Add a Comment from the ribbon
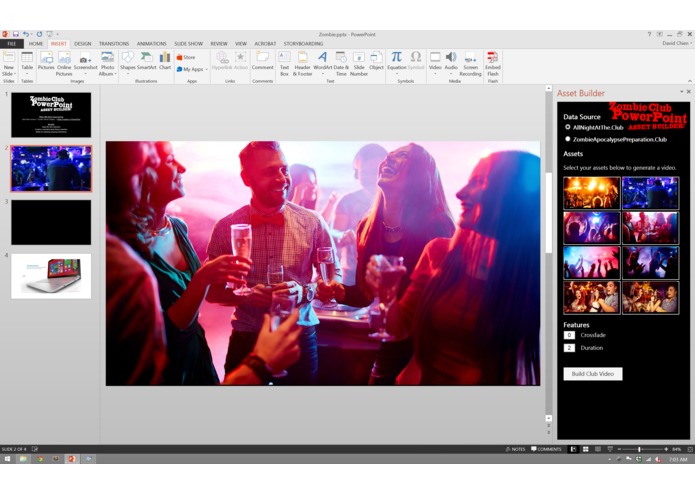This screenshot has height=494, width=695. click(262, 61)
